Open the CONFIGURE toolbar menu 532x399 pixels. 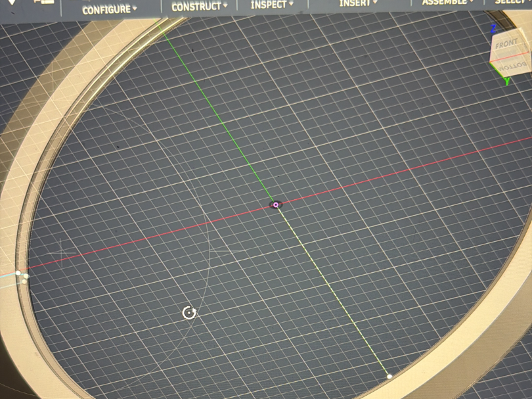[x=110, y=9]
